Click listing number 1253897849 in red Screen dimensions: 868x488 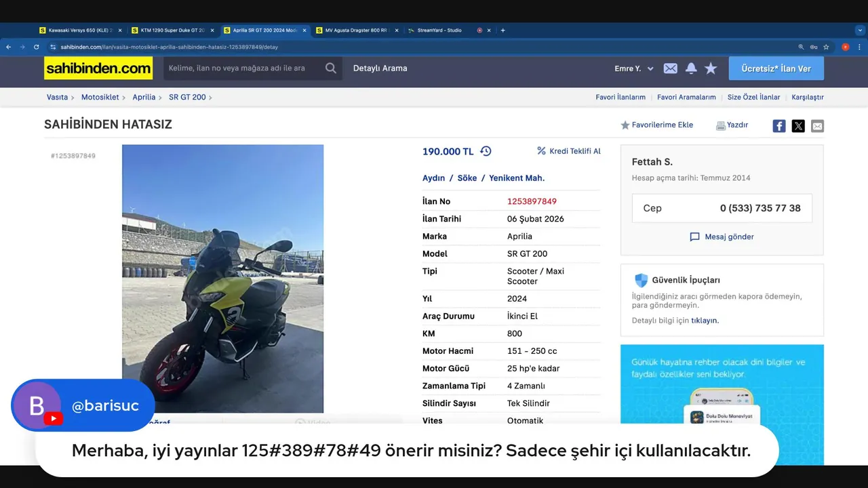click(x=532, y=201)
